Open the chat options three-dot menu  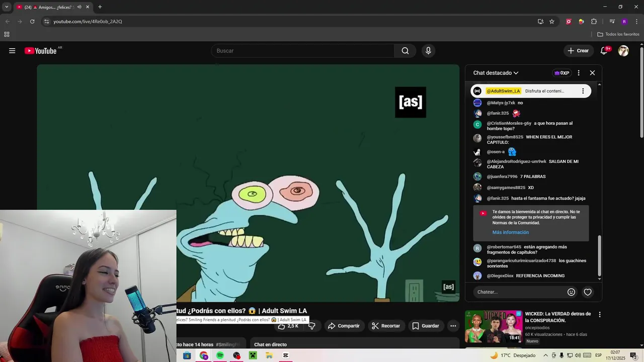pos(579,73)
